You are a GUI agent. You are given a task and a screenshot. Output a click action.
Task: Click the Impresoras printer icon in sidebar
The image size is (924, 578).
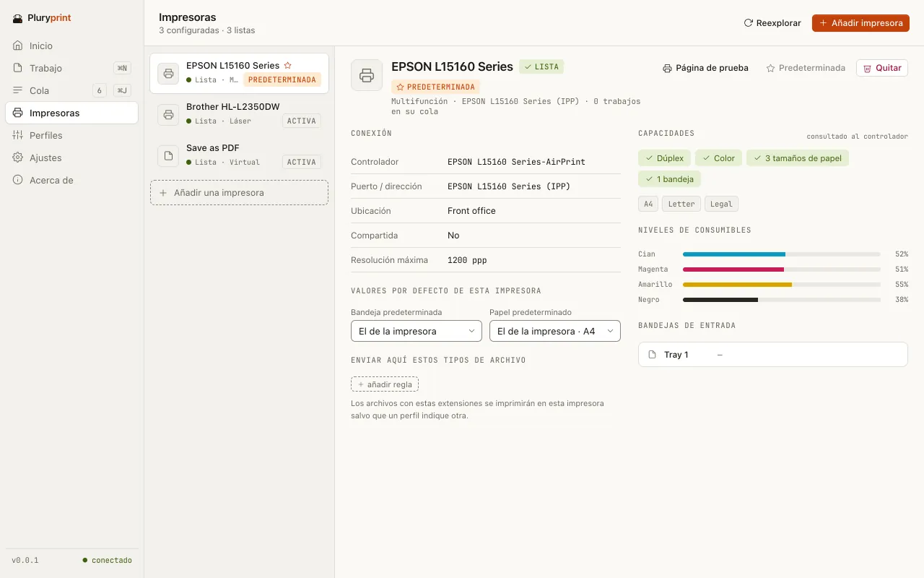tap(18, 113)
